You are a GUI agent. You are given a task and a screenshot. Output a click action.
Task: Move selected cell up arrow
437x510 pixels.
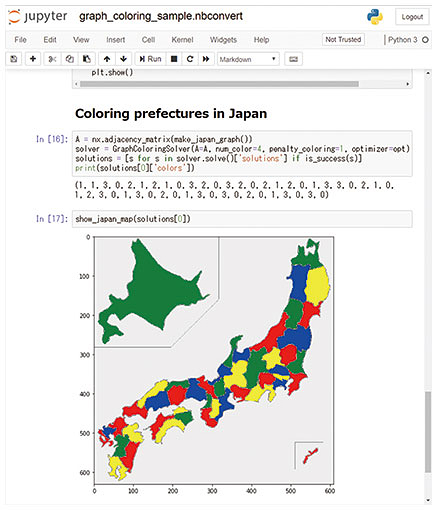[x=107, y=59]
